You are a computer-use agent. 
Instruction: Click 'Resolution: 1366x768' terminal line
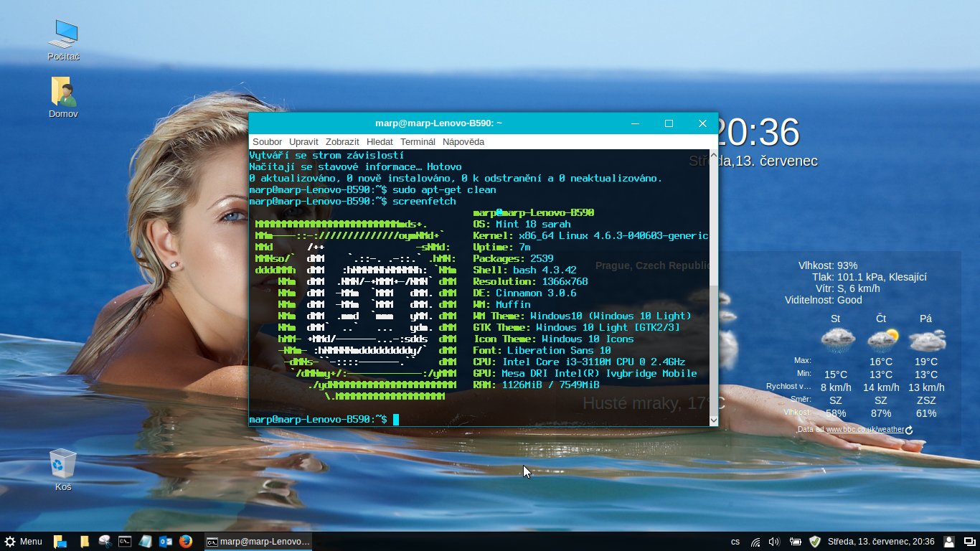pyautogui.click(x=531, y=282)
